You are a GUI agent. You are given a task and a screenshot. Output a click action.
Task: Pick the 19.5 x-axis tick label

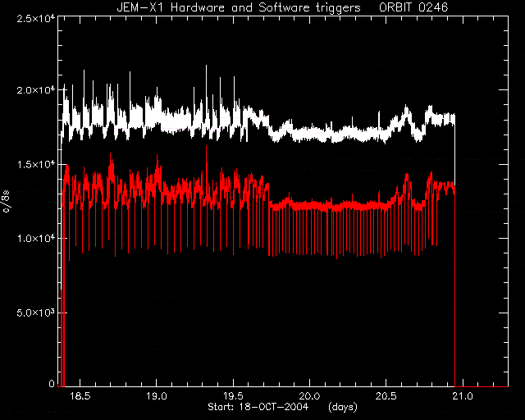point(233,396)
